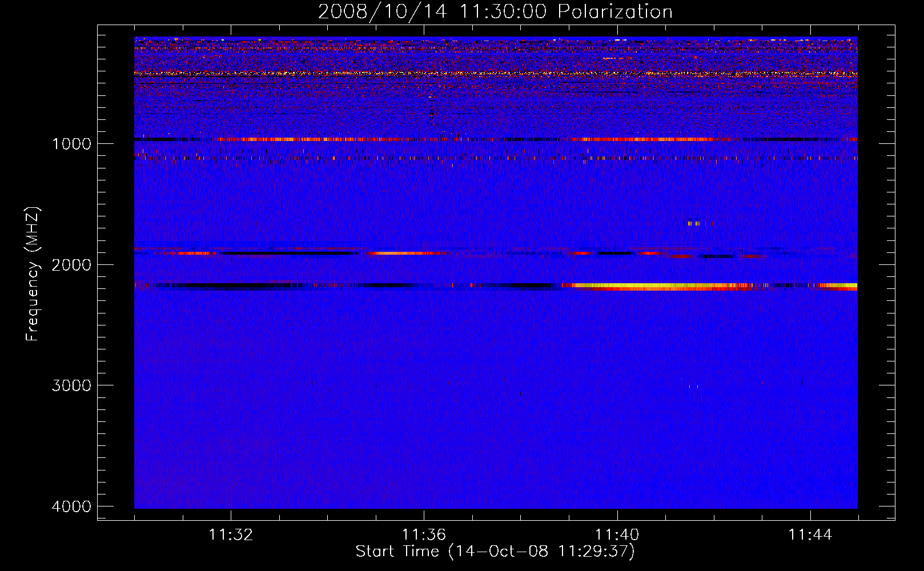Click the '11:32' time tick label
Image resolution: width=924 pixels, height=571 pixels.
[231, 535]
